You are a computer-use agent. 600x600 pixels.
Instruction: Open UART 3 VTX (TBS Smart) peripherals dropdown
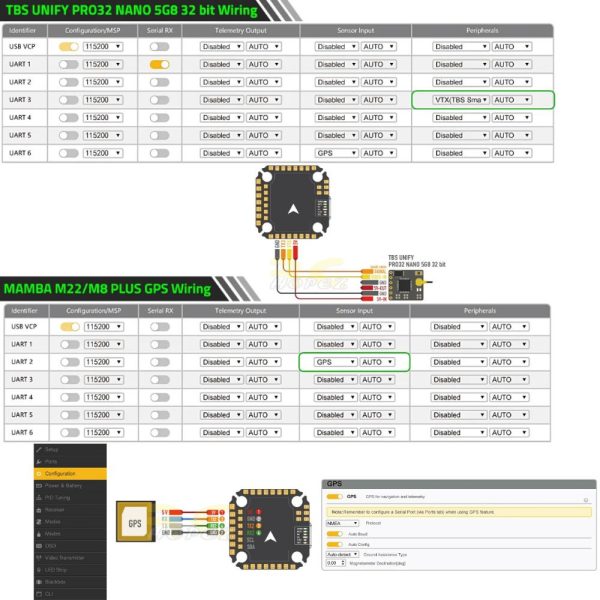(x=461, y=100)
